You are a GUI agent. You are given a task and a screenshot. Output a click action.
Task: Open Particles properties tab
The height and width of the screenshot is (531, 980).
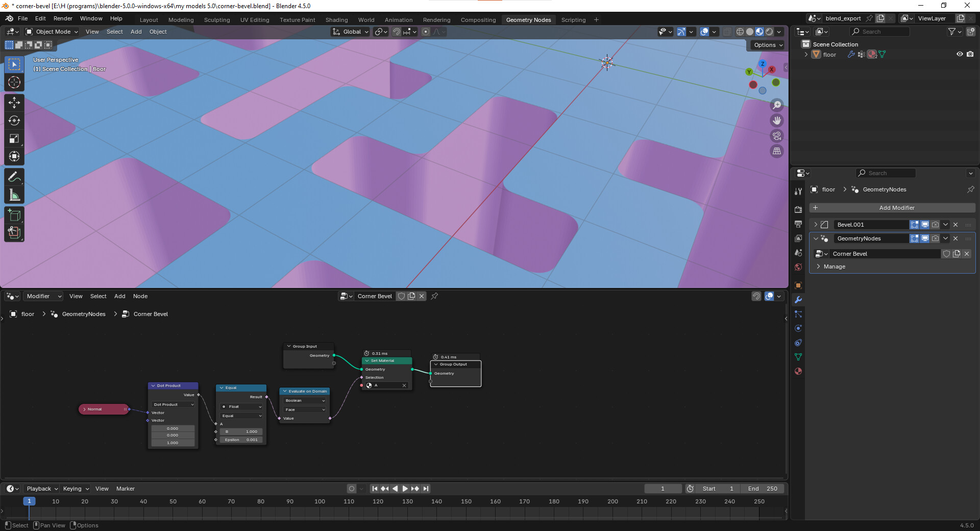pyautogui.click(x=798, y=314)
